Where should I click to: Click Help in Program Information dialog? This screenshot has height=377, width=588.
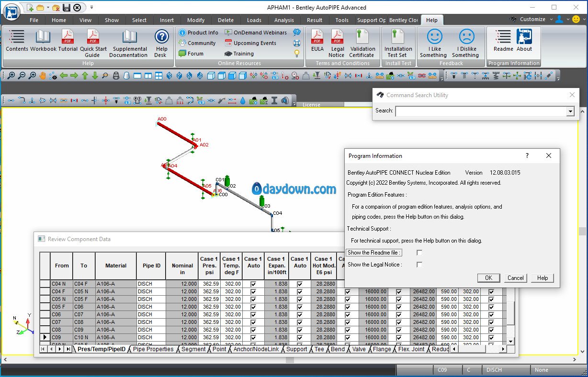pos(543,278)
